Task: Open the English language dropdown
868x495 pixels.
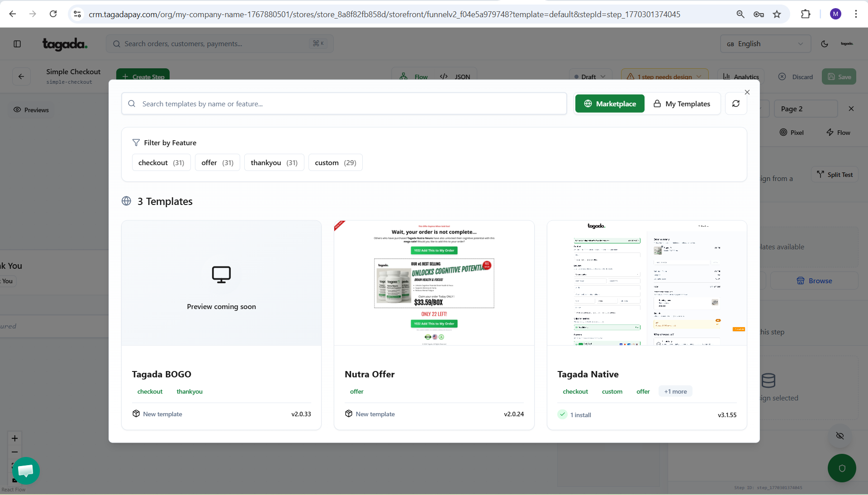Action: tap(765, 44)
